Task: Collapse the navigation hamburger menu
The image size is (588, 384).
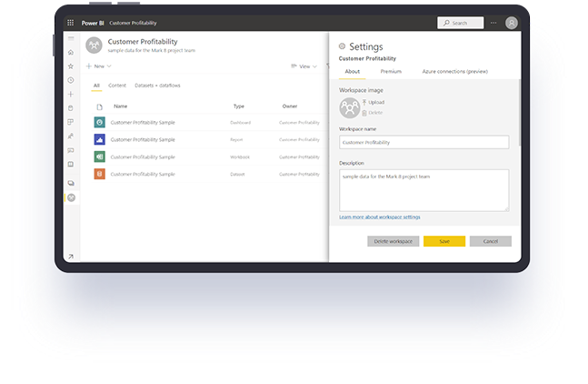Action: point(71,38)
